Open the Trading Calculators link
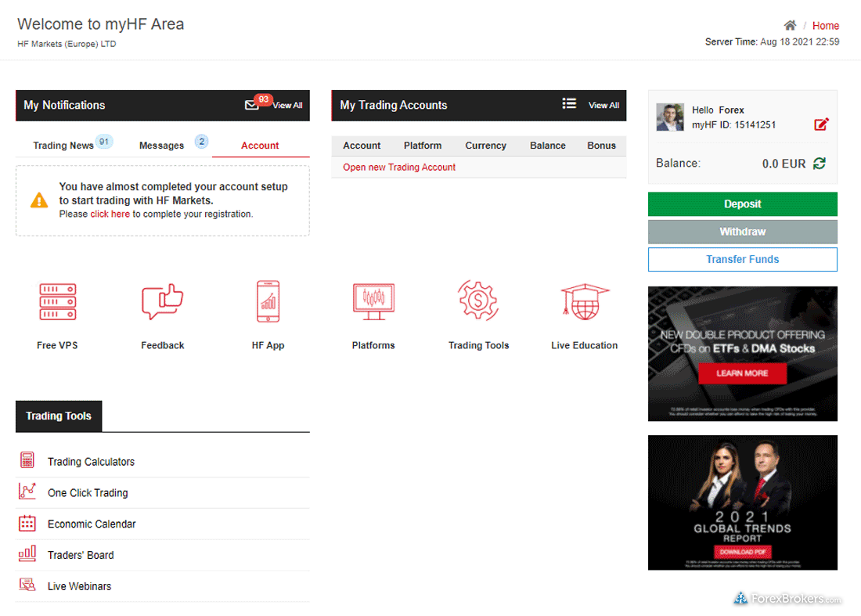This screenshot has height=616, width=861. tap(91, 462)
